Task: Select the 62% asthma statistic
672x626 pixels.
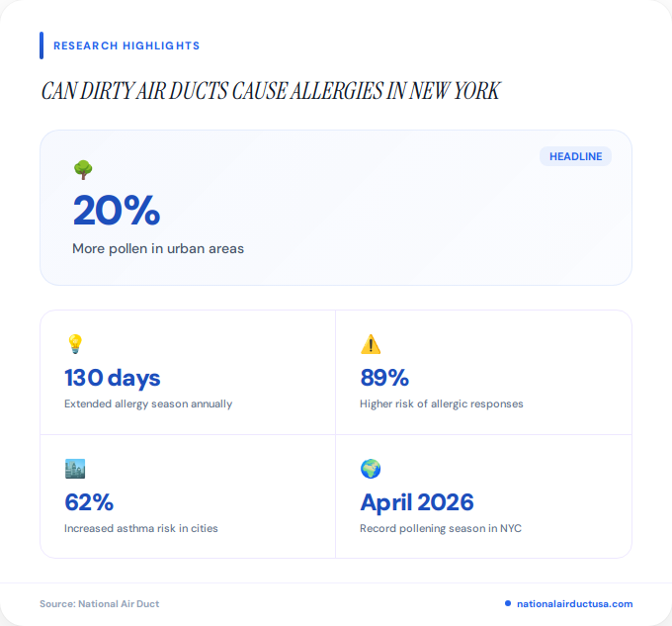Action: (x=89, y=502)
